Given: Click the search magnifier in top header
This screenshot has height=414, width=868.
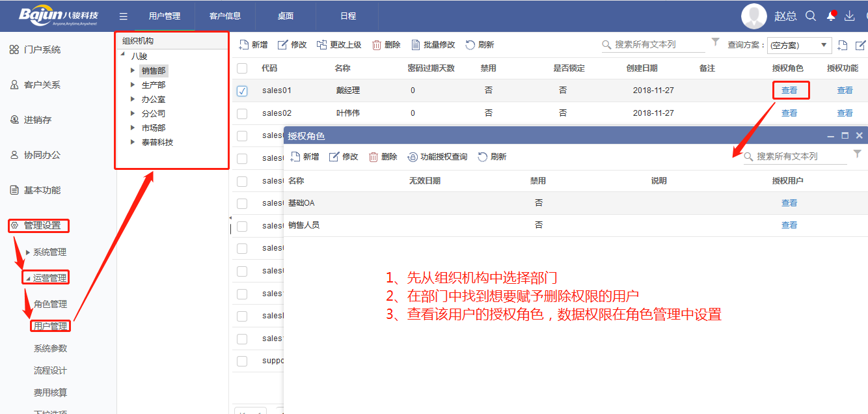Looking at the screenshot, I should 811,16.
